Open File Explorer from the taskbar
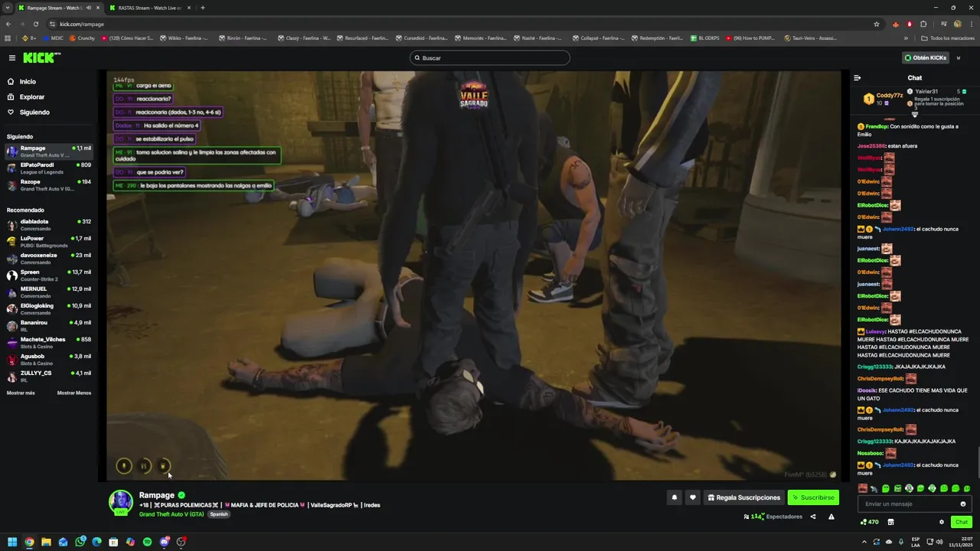Screen dimensions: 980x551 (46, 542)
